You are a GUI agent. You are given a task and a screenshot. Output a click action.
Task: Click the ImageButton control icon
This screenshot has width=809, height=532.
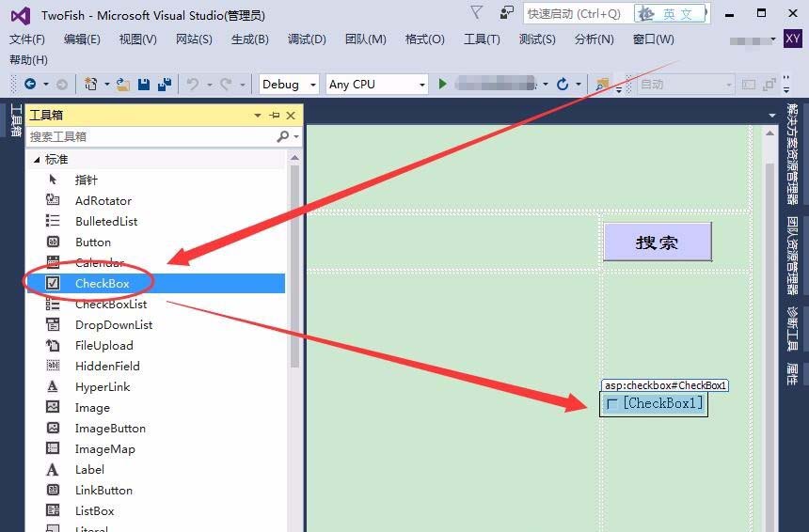coord(53,428)
